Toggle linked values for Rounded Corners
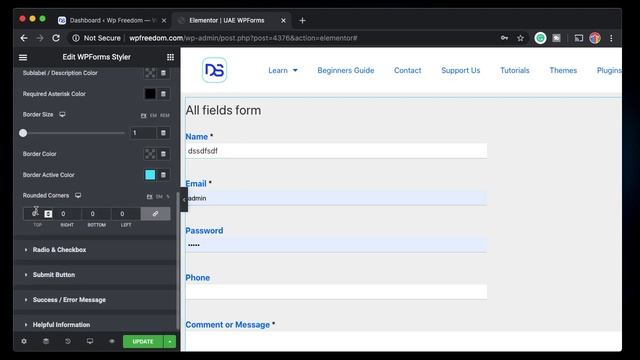 click(x=156, y=213)
